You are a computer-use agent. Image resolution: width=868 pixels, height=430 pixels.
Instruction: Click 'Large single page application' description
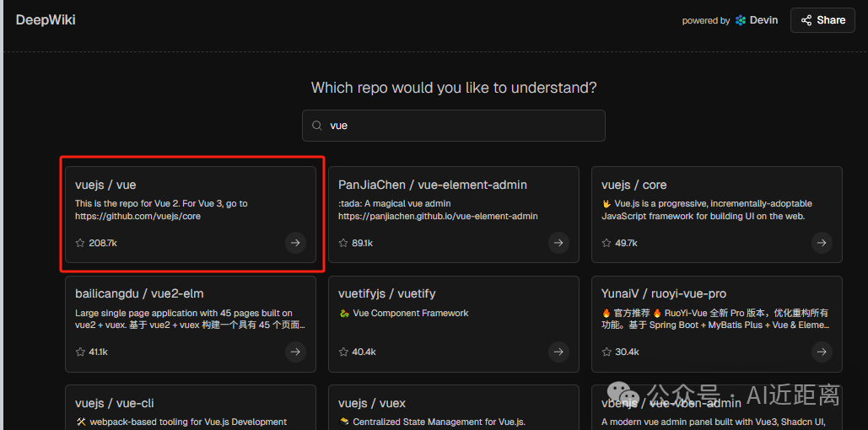[x=191, y=319]
